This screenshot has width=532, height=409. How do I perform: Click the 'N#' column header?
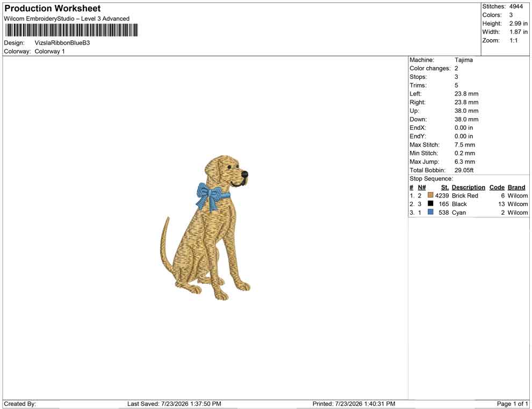point(422,187)
